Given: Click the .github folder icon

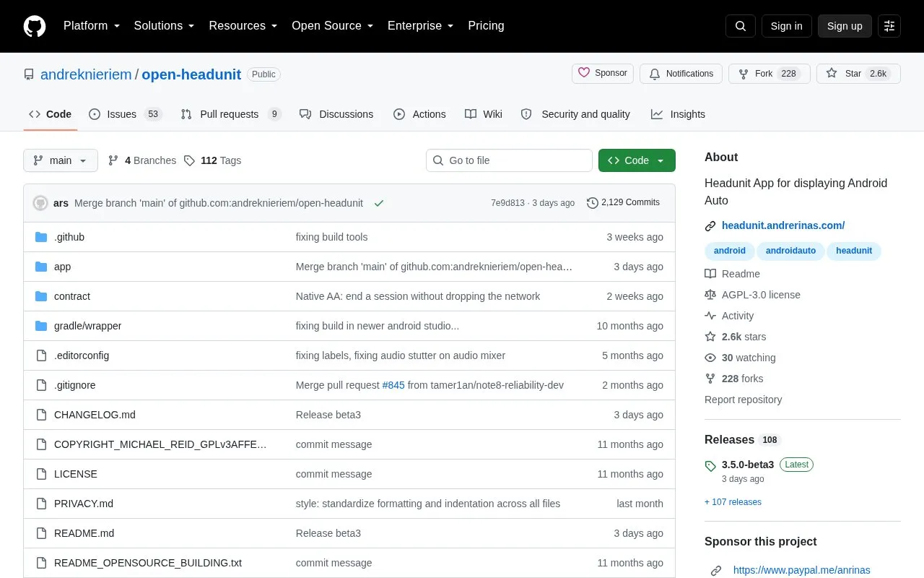Looking at the screenshot, I should [x=41, y=237].
